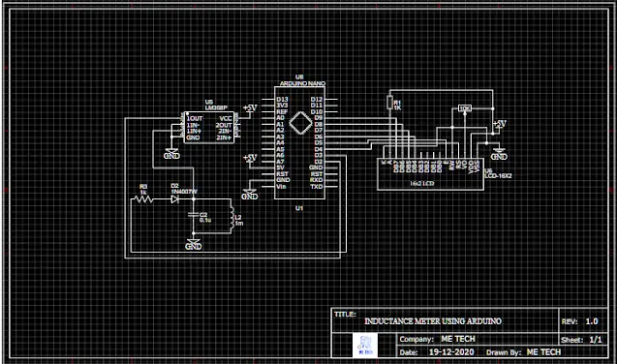
Task: Click the title text INDUCTANCE METER USING ARDUINO
Action: tap(433, 321)
